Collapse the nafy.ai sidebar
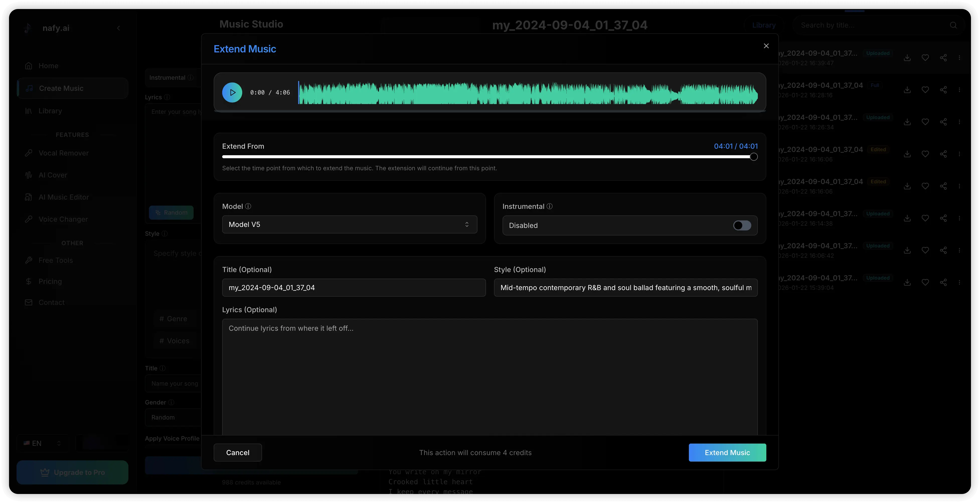Screen dimensions: 980x503 click(119, 28)
